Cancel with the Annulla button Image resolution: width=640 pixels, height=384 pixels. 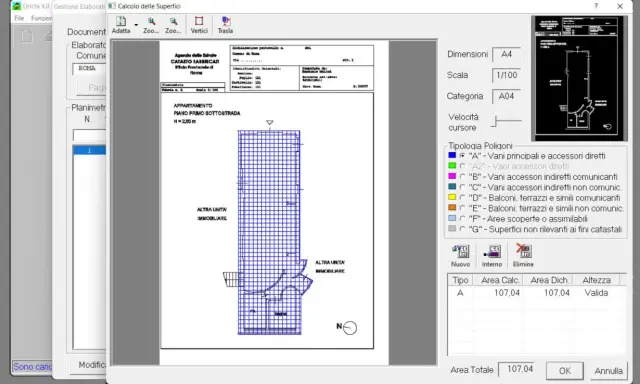608,371
